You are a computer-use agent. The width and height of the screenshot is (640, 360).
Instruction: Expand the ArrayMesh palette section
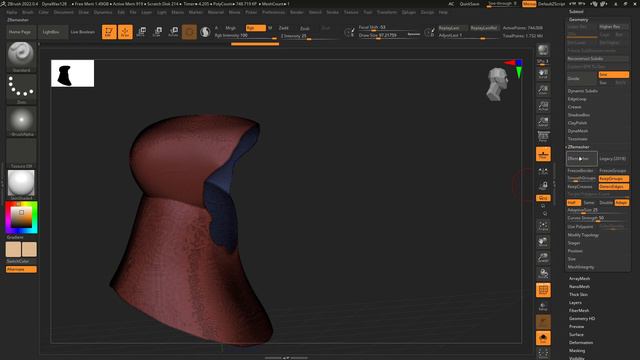(x=579, y=278)
